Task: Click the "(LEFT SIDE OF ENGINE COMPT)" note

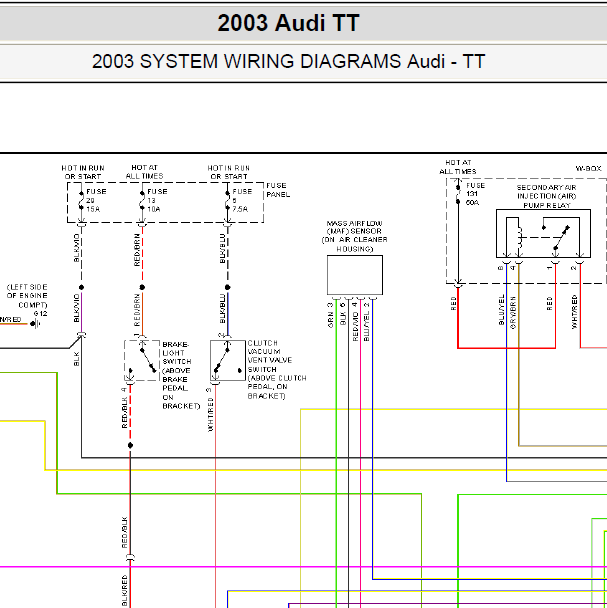Action: (x=27, y=296)
